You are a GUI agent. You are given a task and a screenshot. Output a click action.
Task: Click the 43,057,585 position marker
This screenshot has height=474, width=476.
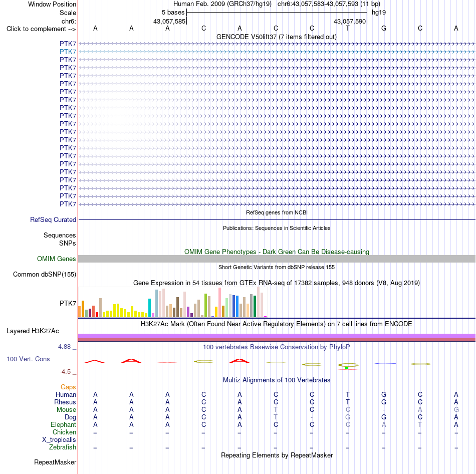(169, 21)
